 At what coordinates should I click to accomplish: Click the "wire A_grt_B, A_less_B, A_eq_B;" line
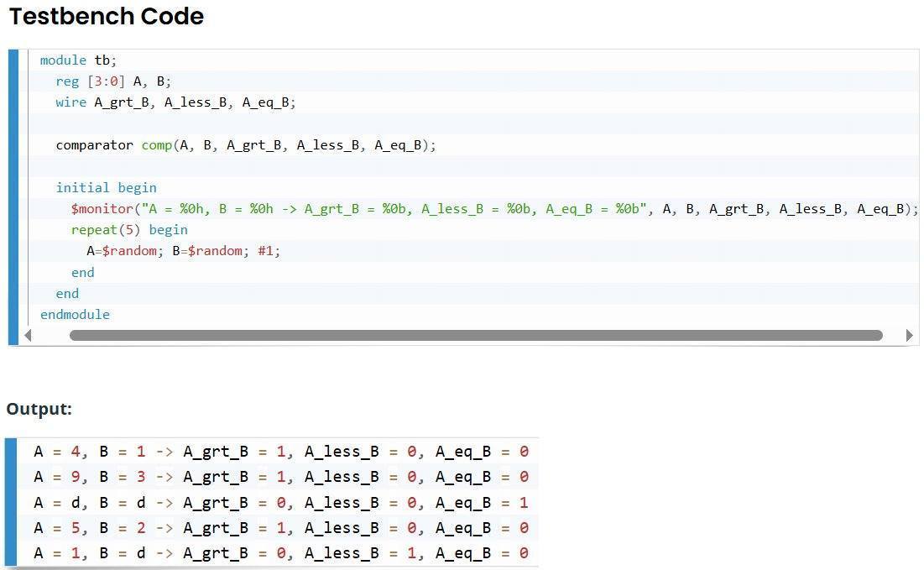point(175,102)
